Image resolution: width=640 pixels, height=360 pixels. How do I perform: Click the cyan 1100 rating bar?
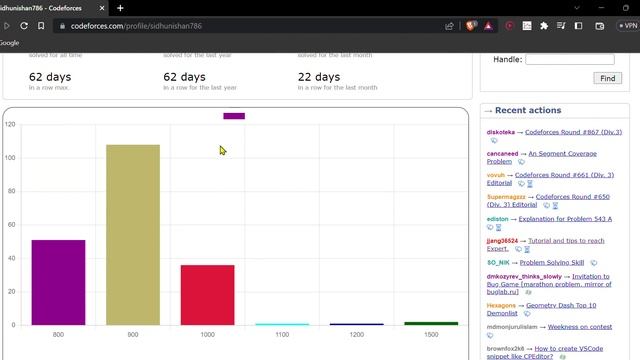point(282,324)
